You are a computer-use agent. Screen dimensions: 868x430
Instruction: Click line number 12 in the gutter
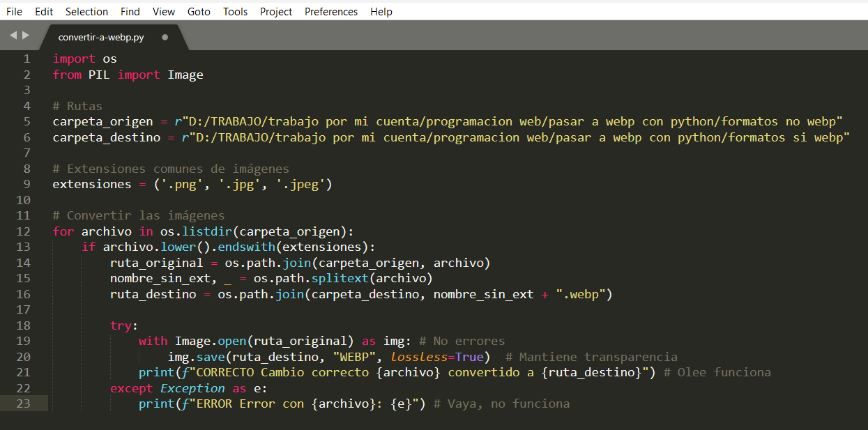[23, 231]
